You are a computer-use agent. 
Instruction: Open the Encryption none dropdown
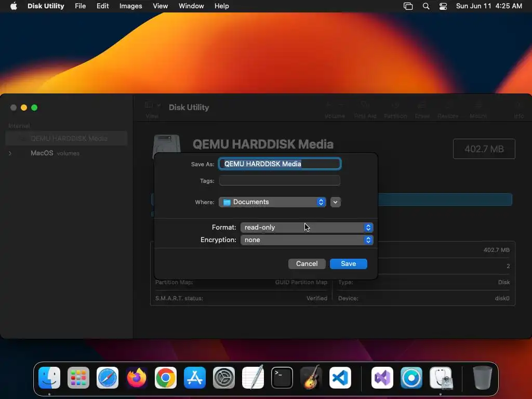point(307,240)
